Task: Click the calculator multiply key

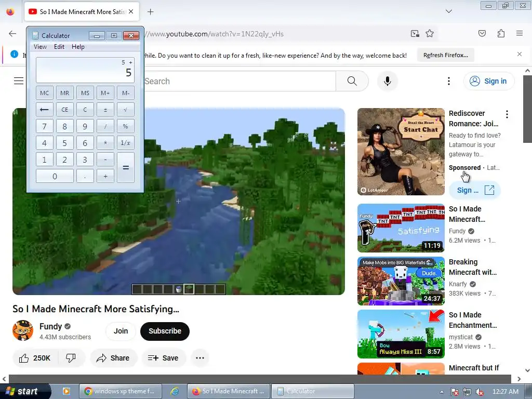Action: [105, 143]
